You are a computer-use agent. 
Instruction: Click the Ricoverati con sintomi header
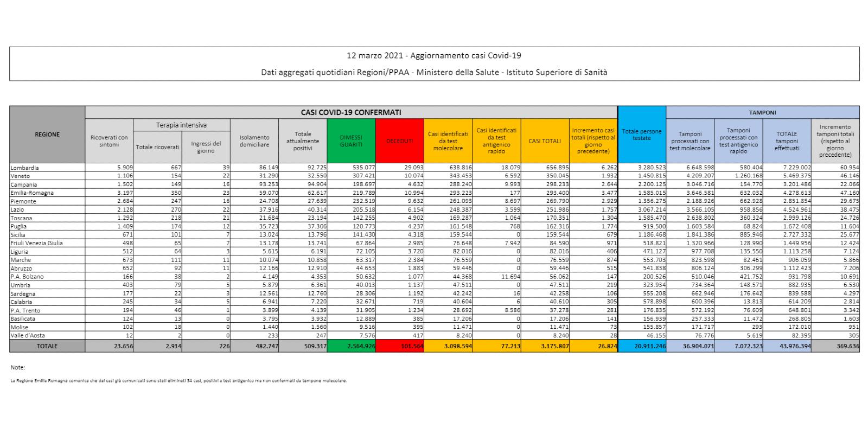coord(109,141)
